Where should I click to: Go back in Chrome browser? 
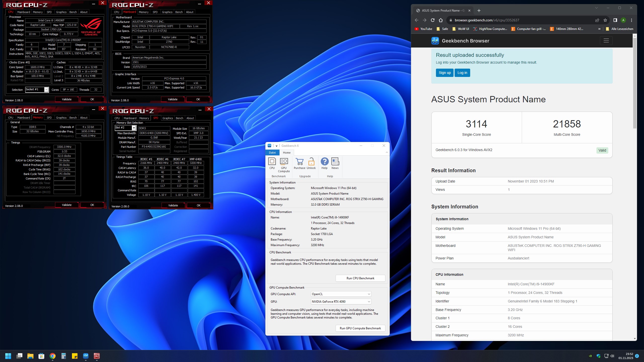(417, 20)
